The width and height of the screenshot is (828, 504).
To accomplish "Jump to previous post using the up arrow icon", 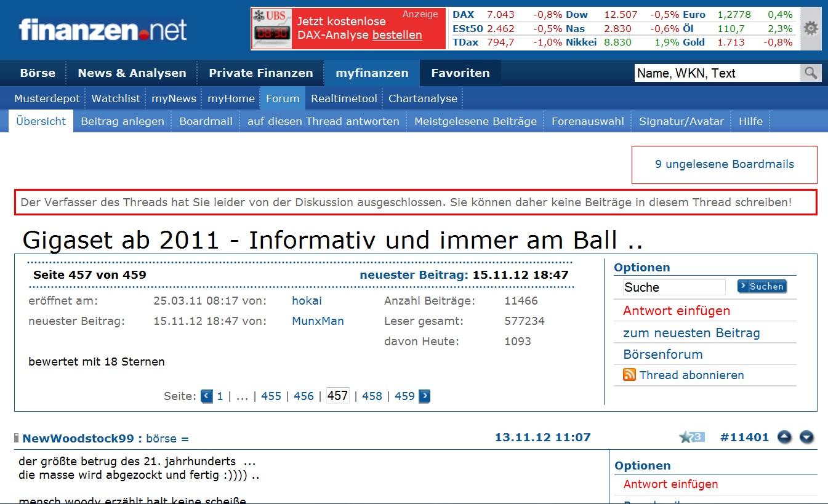I will pyautogui.click(x=784, y=437).
